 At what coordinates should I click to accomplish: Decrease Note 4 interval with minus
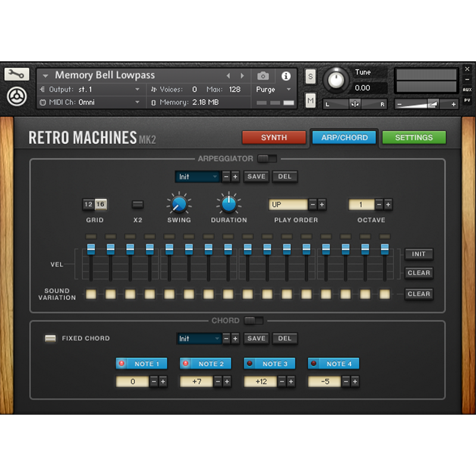[346, 381]
